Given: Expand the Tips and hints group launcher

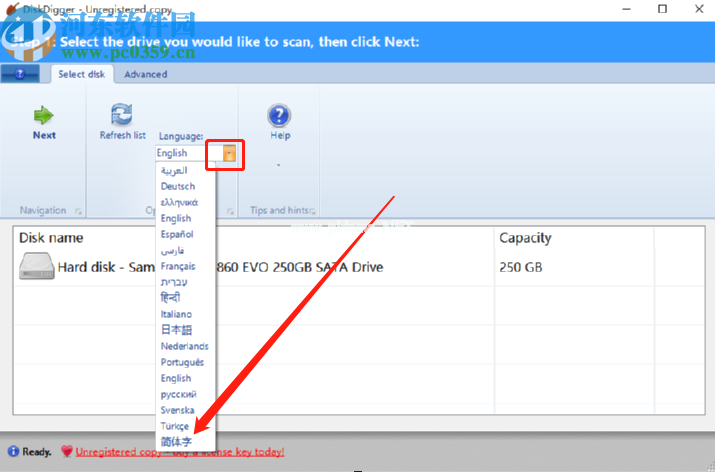Looking at the screenshot, I should point(312,211).
